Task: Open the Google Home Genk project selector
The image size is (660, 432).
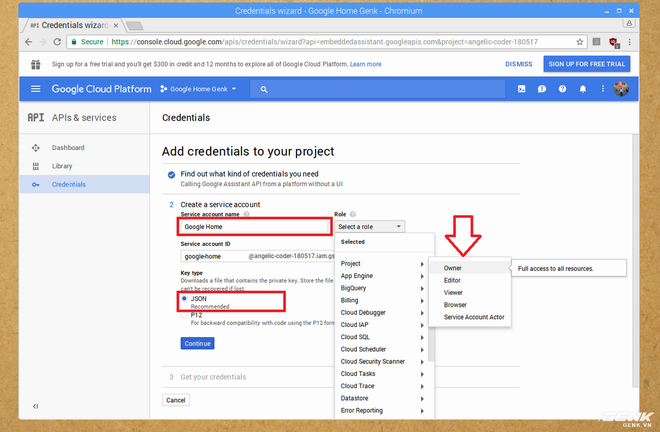Action: pyautogui.click(x=198, y=89)
